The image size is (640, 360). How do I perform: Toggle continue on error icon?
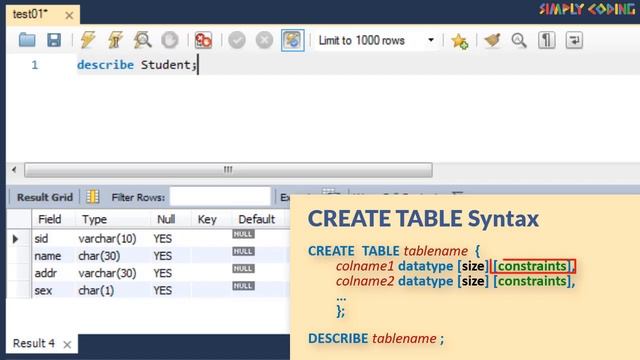point(203,40)
